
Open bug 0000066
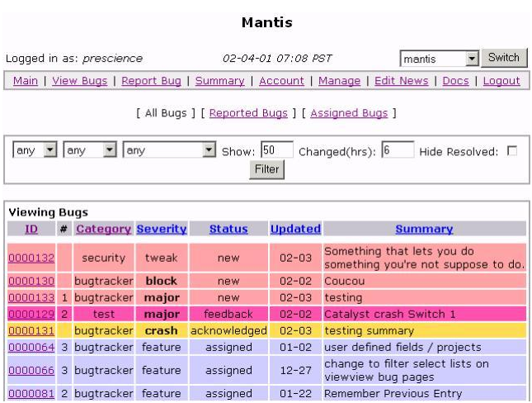click(31, 370)
